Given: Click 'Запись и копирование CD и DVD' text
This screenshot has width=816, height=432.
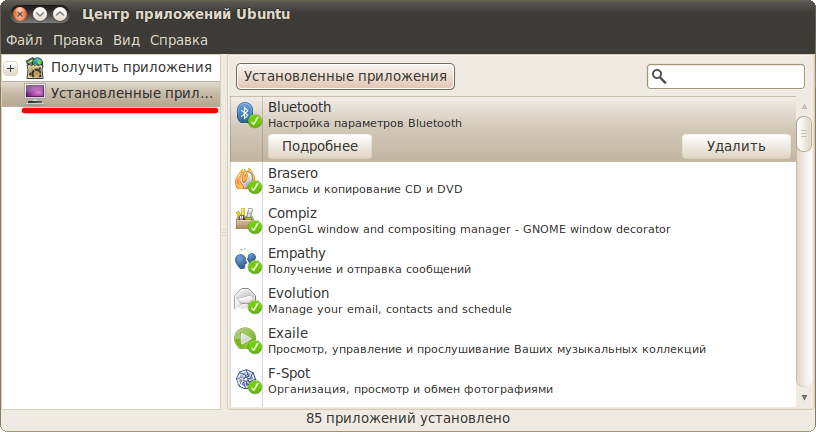Looking at the screenshot, I should 365,189.
